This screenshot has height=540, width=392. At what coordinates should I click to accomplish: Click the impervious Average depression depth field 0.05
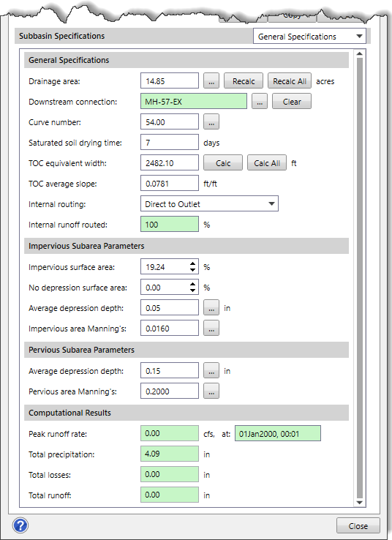tap(170, 308)
